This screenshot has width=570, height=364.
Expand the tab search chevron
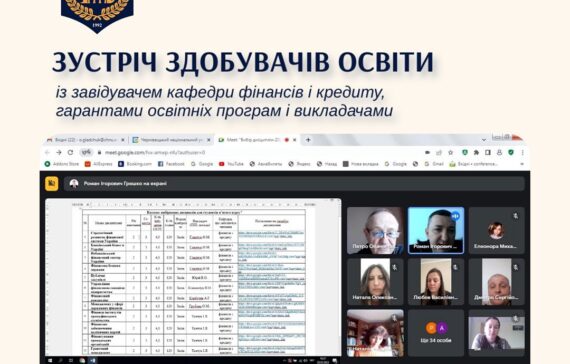pos(484,140)
